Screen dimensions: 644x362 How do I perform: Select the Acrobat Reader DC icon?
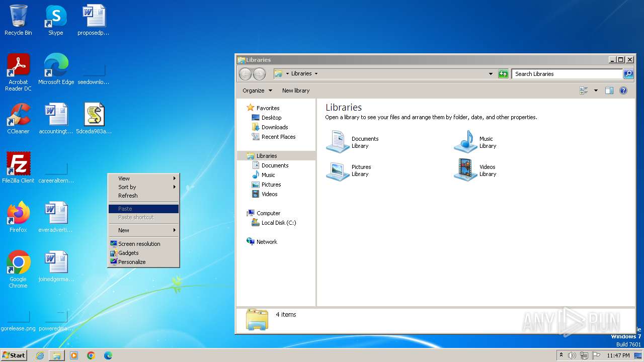pos(18,72)
